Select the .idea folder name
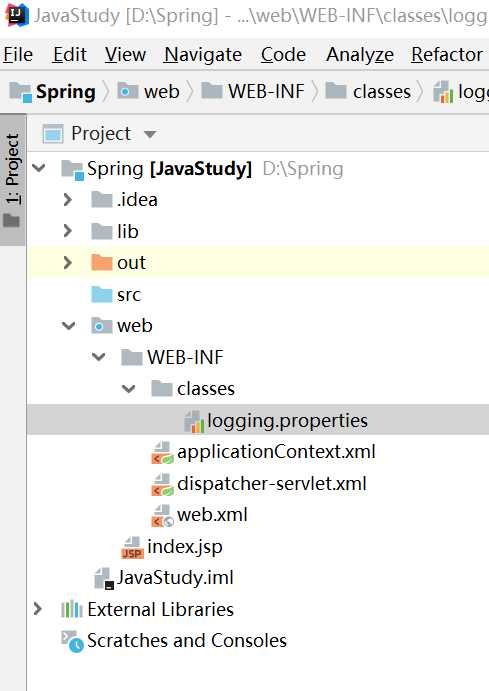Viewport: 489px width, 691px height. (137, 200)
